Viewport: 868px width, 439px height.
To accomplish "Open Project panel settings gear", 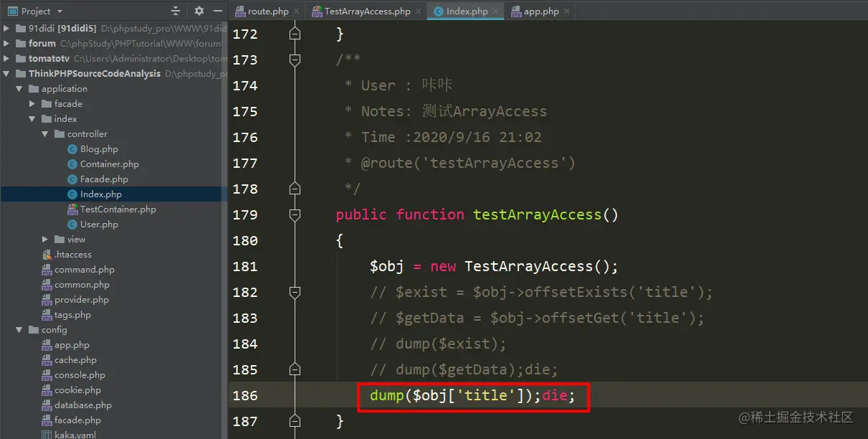I will 199,11.
